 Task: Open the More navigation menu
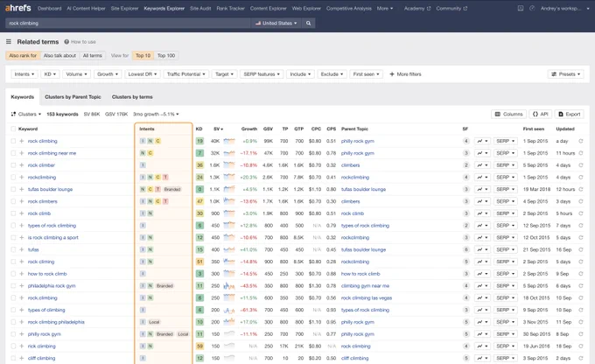pos(385,9)
